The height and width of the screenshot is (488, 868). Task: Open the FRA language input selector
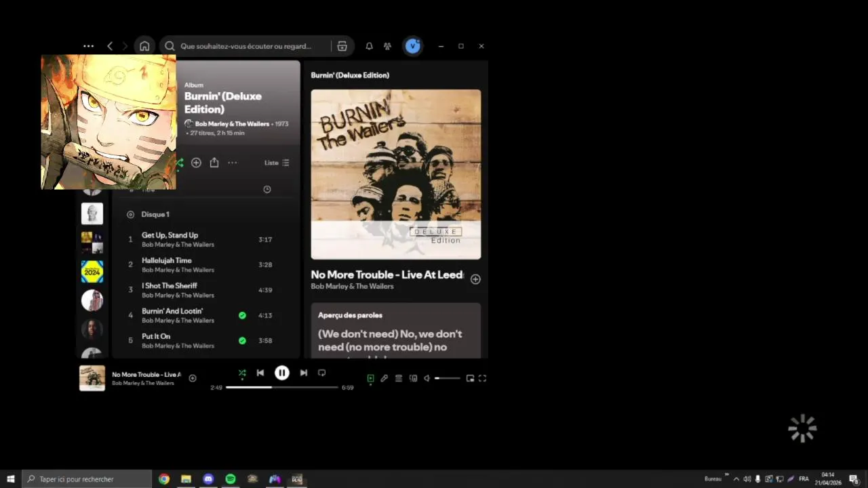pos(804,479)
